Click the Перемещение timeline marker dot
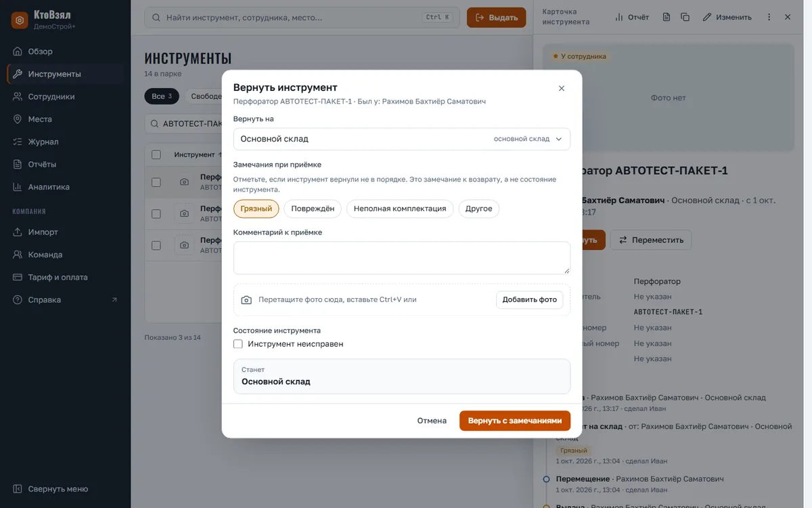This screenshot has height=508, width=812. (546, 479)
